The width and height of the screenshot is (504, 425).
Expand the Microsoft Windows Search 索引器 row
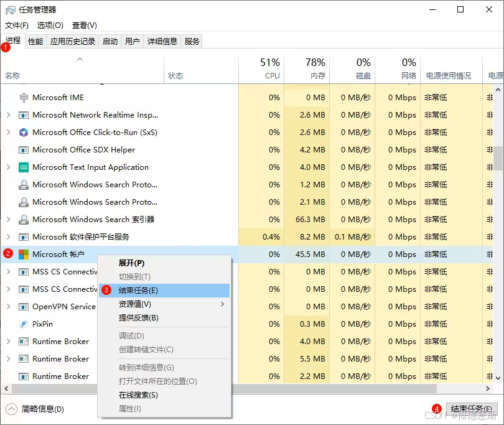click(x=9, y=219)
